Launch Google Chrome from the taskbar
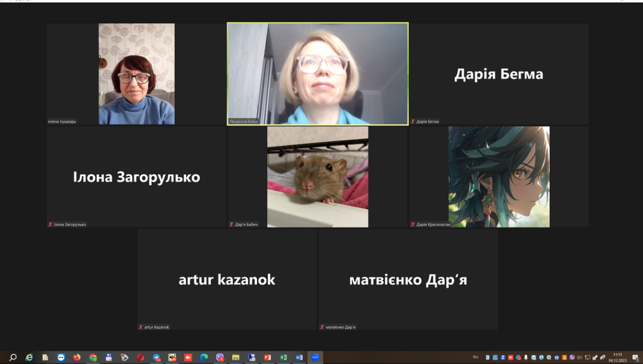The height and width of the screenshot is (364, 643). click(x=93, y=358)
